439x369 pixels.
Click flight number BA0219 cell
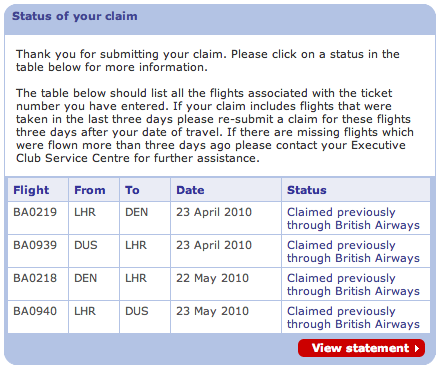(x=38, y=218)
